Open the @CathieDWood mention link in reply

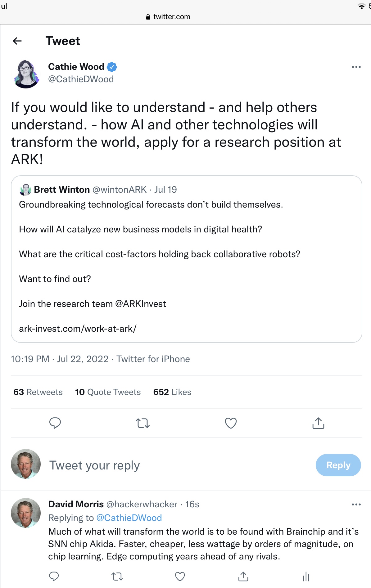click(x=129, y=518)
